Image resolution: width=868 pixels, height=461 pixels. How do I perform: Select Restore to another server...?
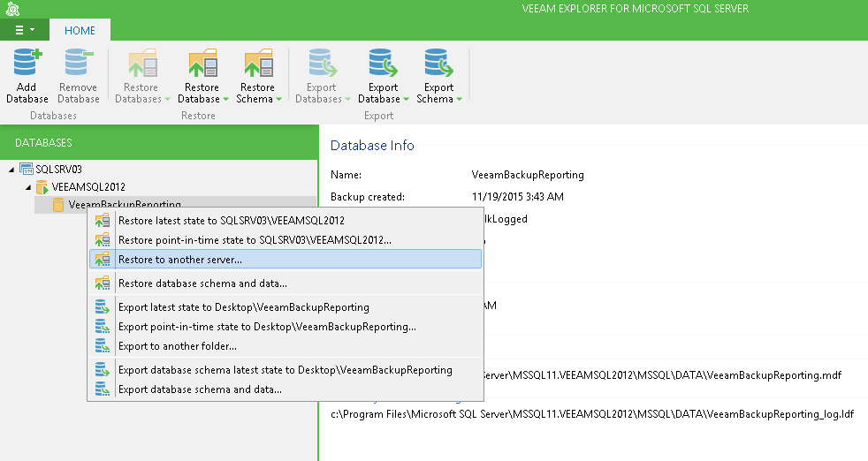(286, 259)
